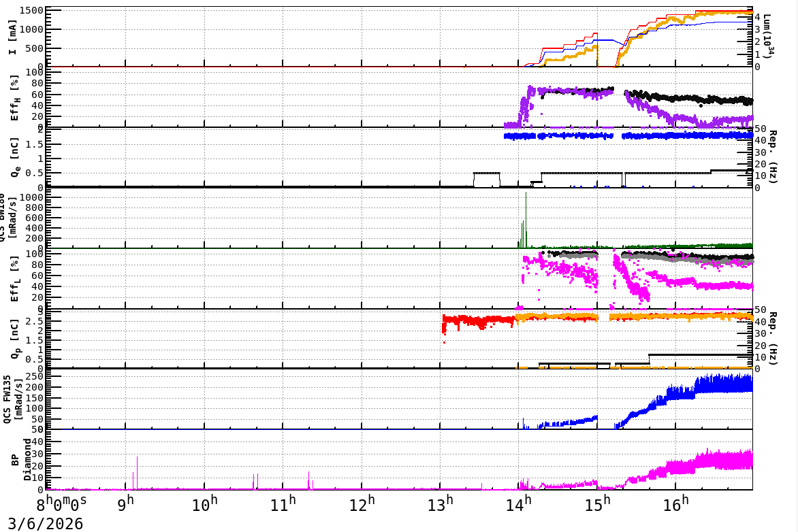This screenshot has width=798, height=532.
Task: Click the 9h time axis label
Action: 125,503
